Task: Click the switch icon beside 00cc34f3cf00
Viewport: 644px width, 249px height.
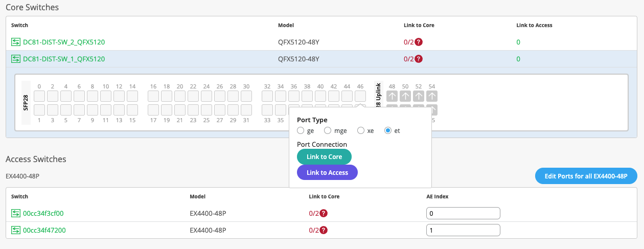Action: 16,213
